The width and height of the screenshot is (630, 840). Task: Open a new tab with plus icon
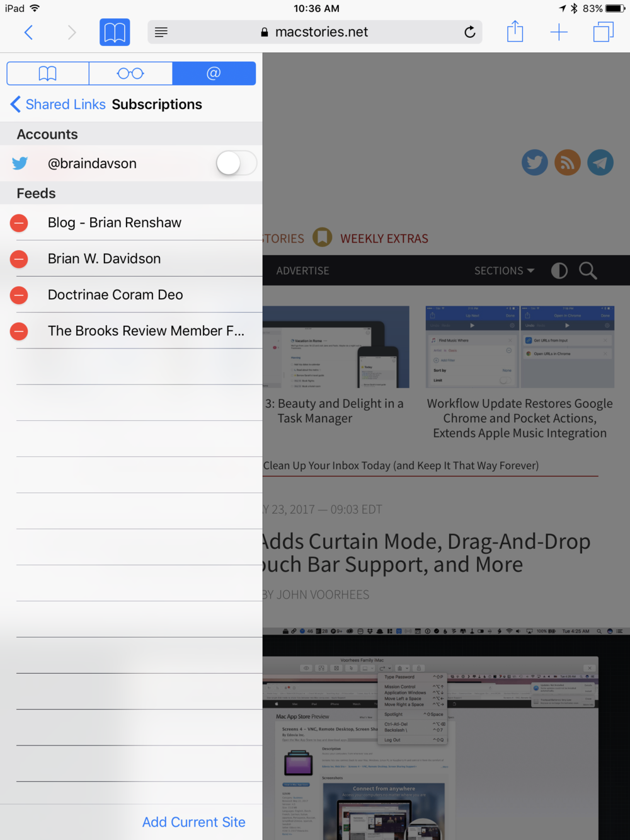tap(559, 32)
